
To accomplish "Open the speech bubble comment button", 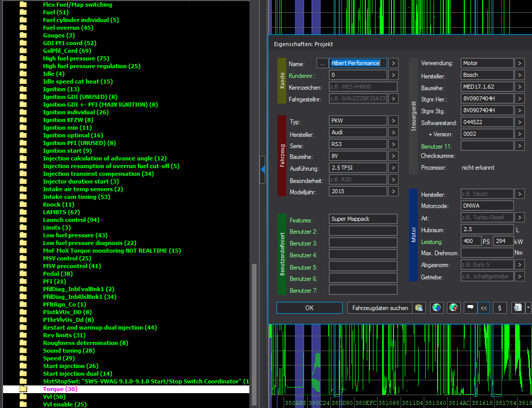I will click(470, 308).
